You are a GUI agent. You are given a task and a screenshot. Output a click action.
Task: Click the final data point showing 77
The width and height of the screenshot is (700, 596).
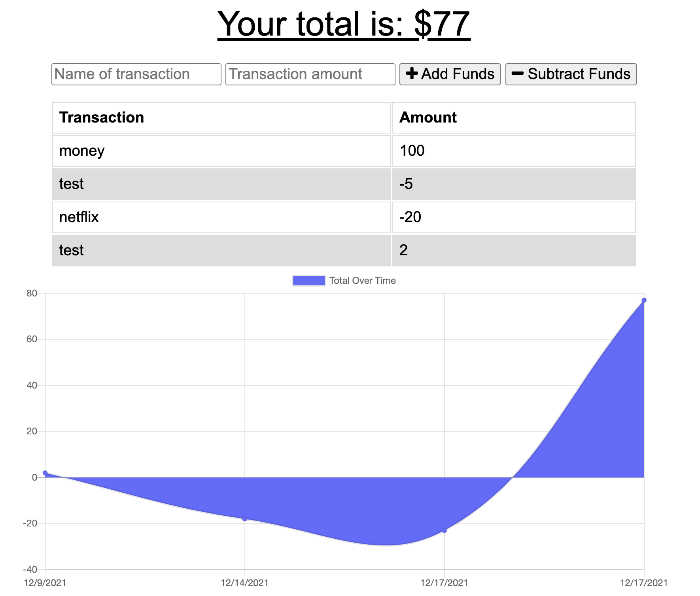645,300
